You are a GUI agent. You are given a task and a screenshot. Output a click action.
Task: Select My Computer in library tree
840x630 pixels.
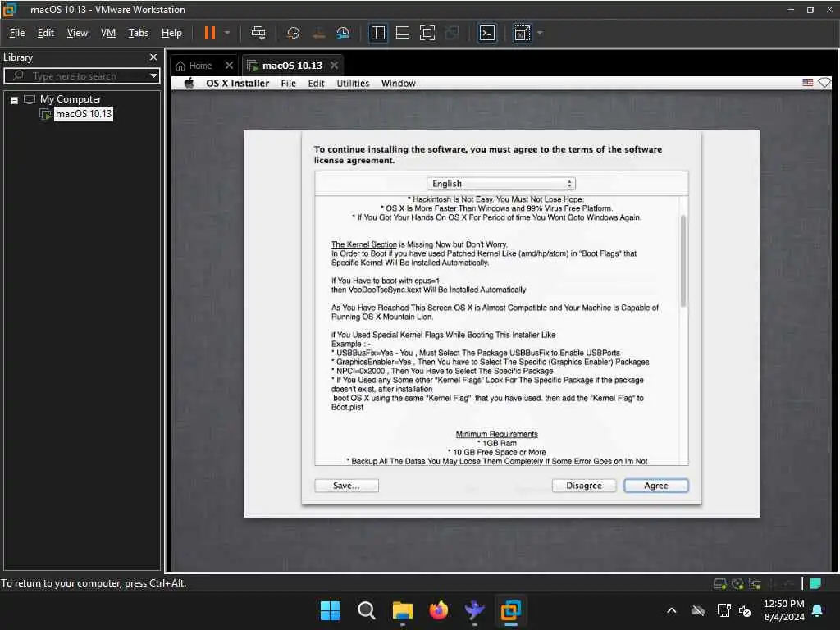[x=71, y=99]
